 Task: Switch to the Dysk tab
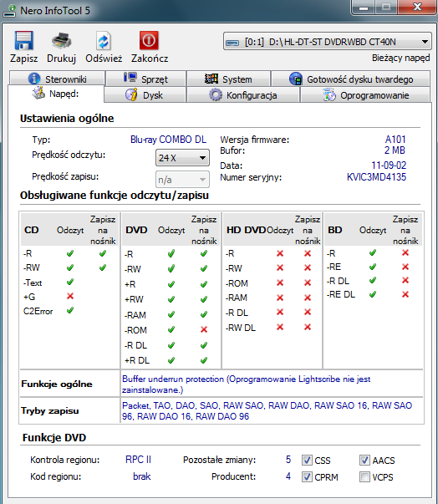pyautogui.click(x=145, y=95)
